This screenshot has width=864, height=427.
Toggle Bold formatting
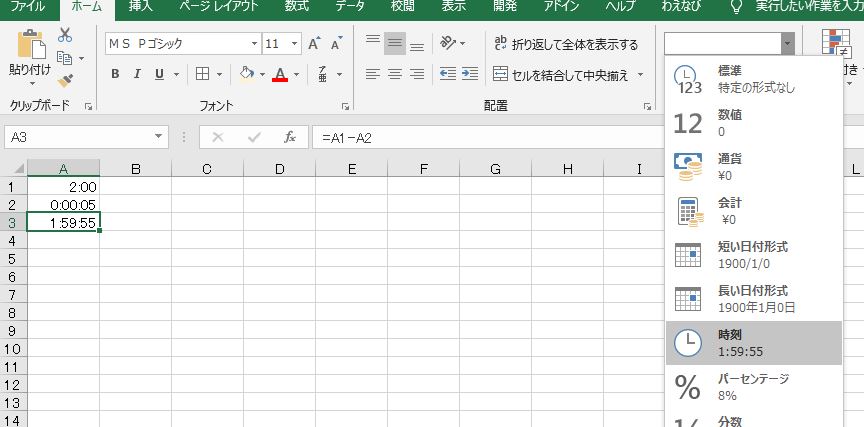(115, 74)
